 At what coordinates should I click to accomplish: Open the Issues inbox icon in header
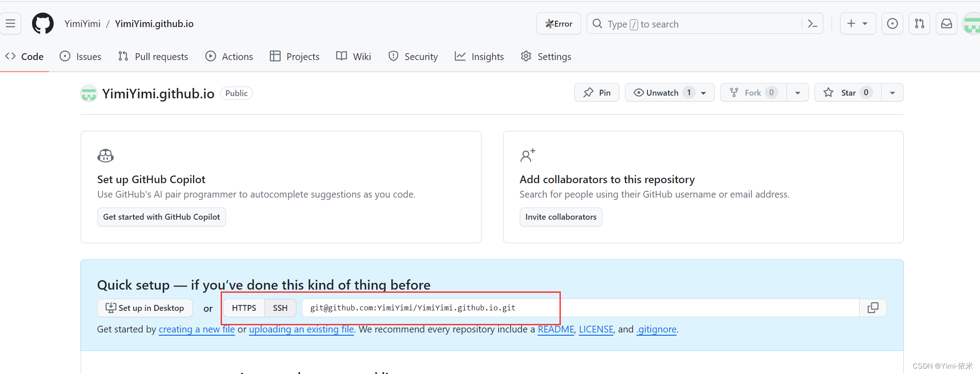(x=892, y=23)
